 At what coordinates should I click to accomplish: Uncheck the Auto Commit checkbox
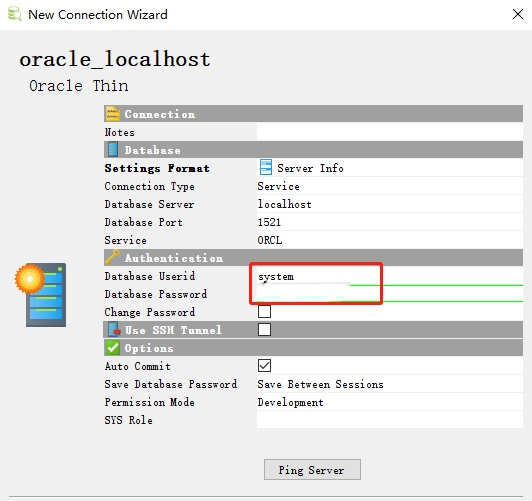click(264, 366)
